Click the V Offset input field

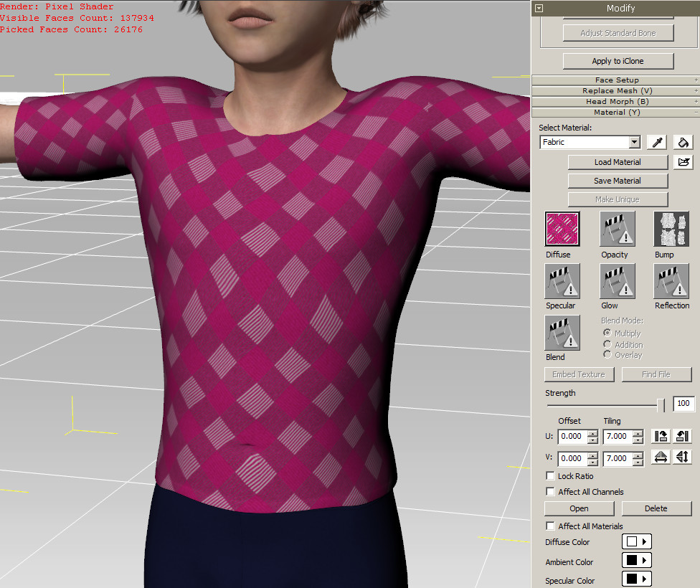tap(573, 458)
